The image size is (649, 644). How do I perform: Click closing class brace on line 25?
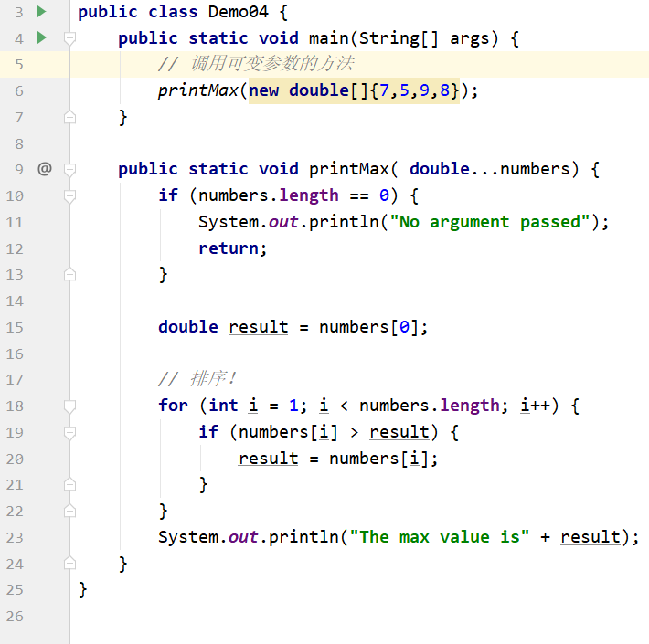click(x=83, y=590)
